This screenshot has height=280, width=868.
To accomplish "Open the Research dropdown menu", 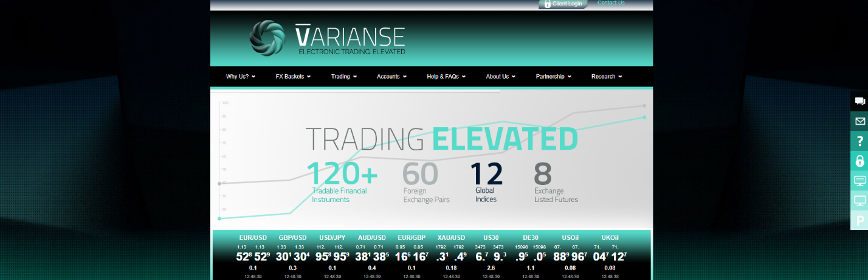I will [607, 77].
